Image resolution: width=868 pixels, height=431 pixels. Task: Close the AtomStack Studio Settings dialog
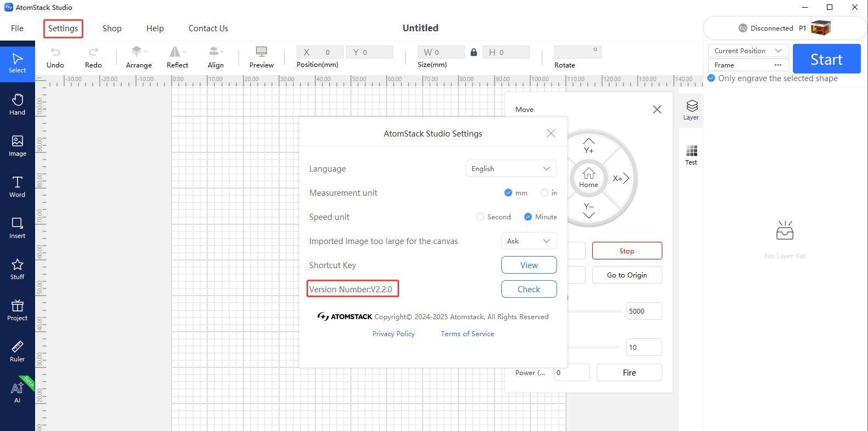[551, 133]
